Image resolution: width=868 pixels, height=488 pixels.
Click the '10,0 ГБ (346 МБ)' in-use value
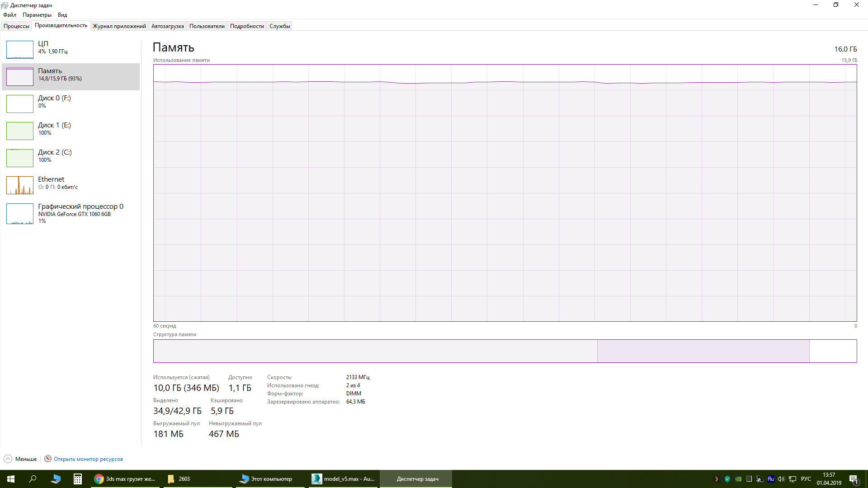coord(186,388)
